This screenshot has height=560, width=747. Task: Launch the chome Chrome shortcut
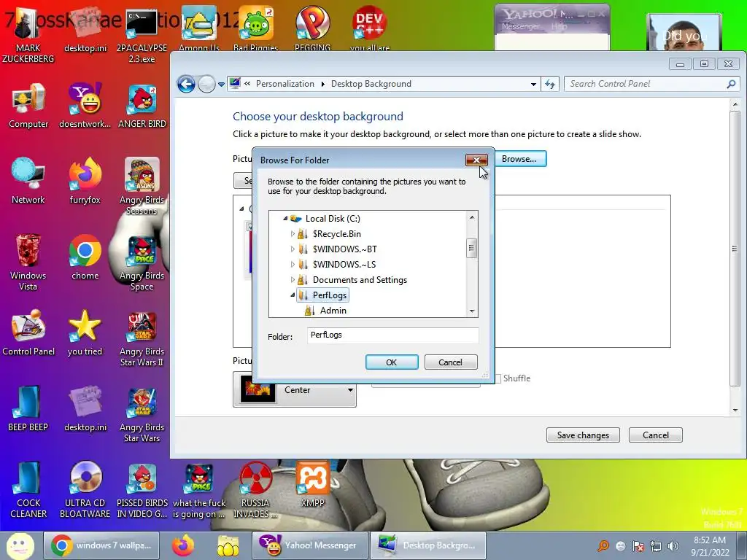[x=85, y=257]
